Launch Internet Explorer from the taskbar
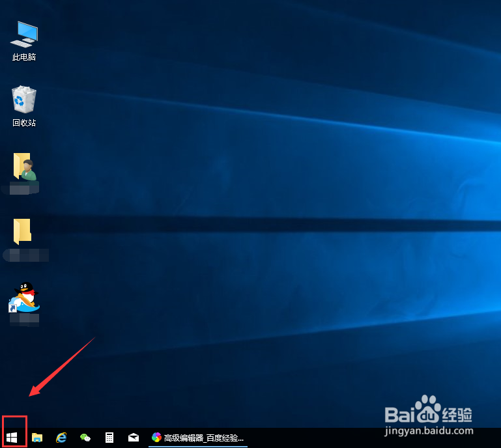 click(61, 438)
